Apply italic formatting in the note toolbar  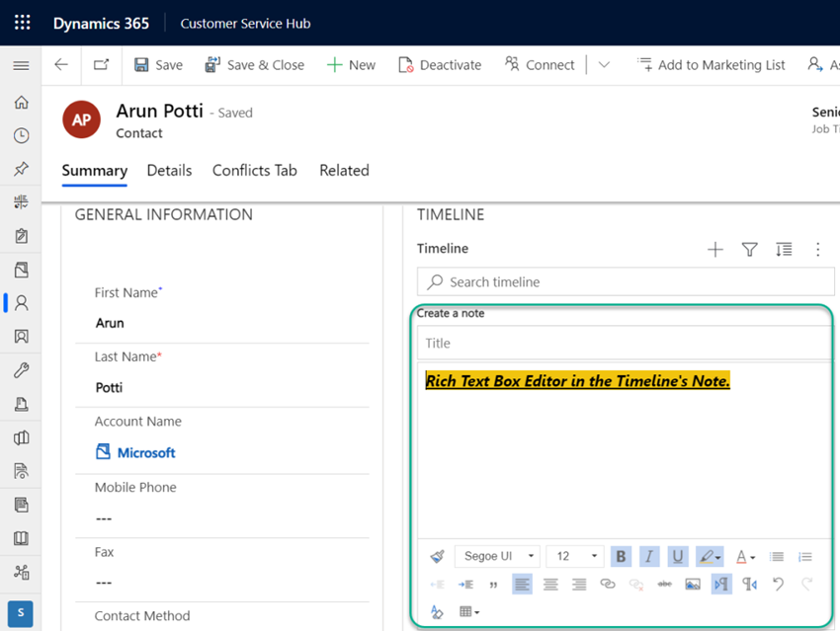click(x=649, y=556)
